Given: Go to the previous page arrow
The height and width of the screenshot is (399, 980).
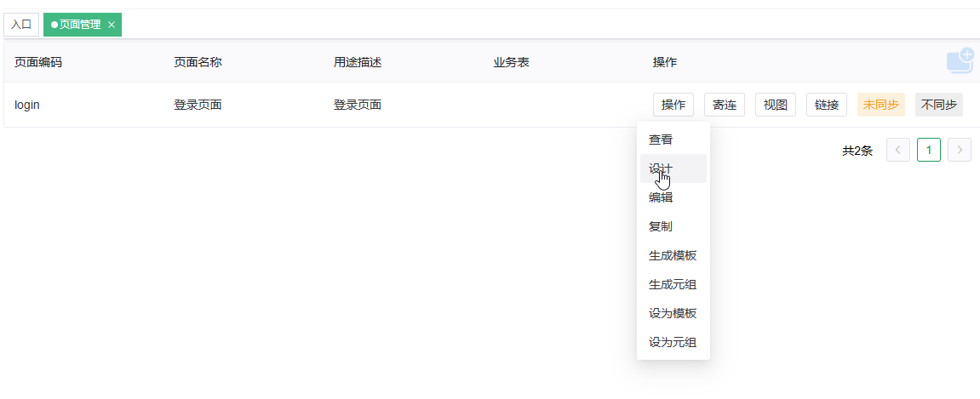Looking at the screenshot, I should tap(898, 150).
